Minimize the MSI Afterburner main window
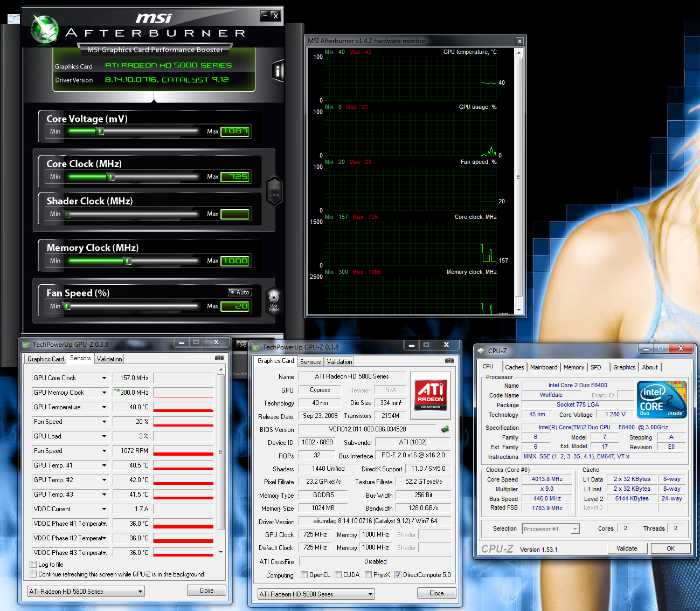This screenshot has height=611, width=700. click(x=265, y=16)
